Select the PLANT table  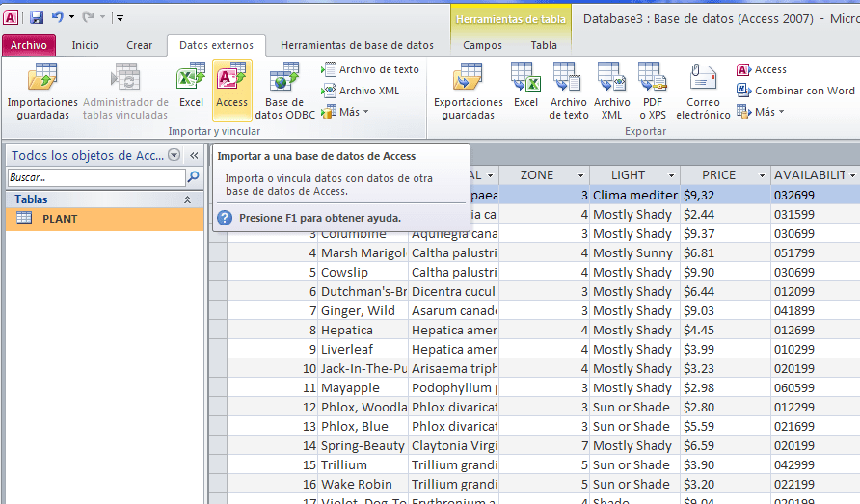click(60, 219)
